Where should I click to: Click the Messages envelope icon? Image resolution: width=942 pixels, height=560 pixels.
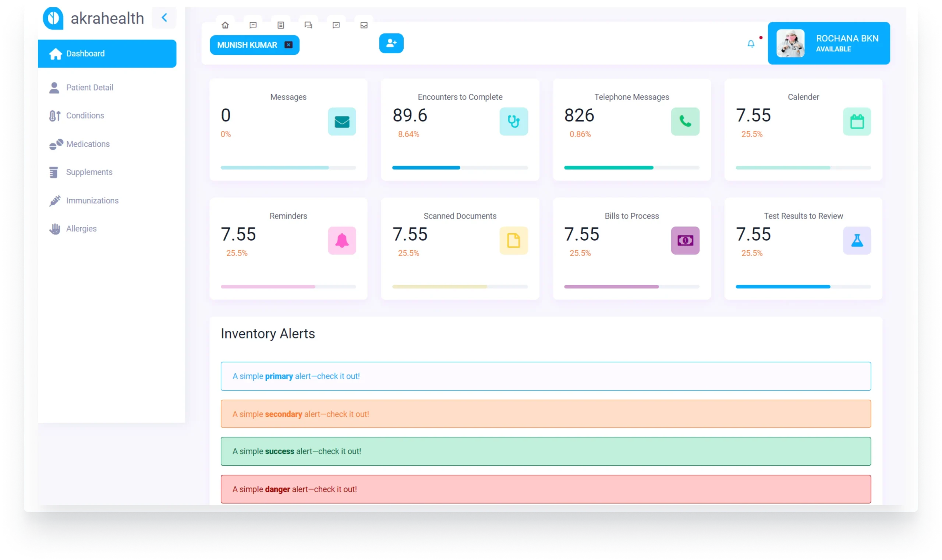tap(342, 121)
